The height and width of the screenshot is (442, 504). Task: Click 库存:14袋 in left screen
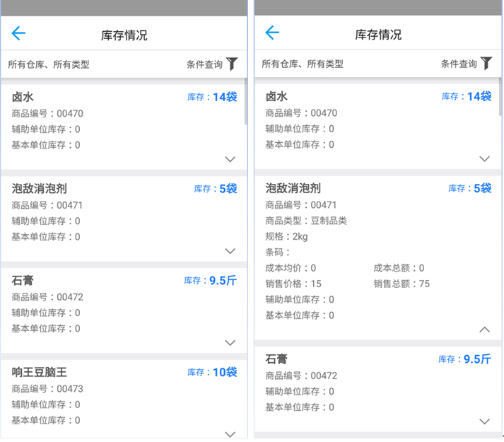point(212,97)
